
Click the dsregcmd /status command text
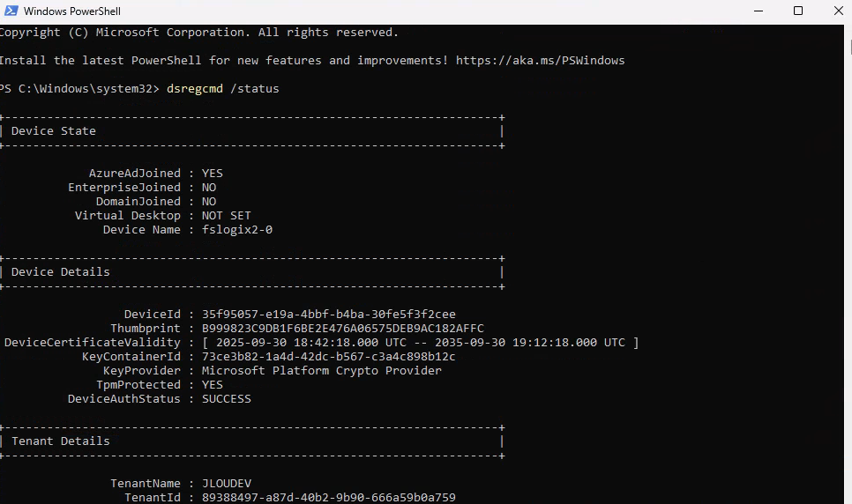pos(222,89)
